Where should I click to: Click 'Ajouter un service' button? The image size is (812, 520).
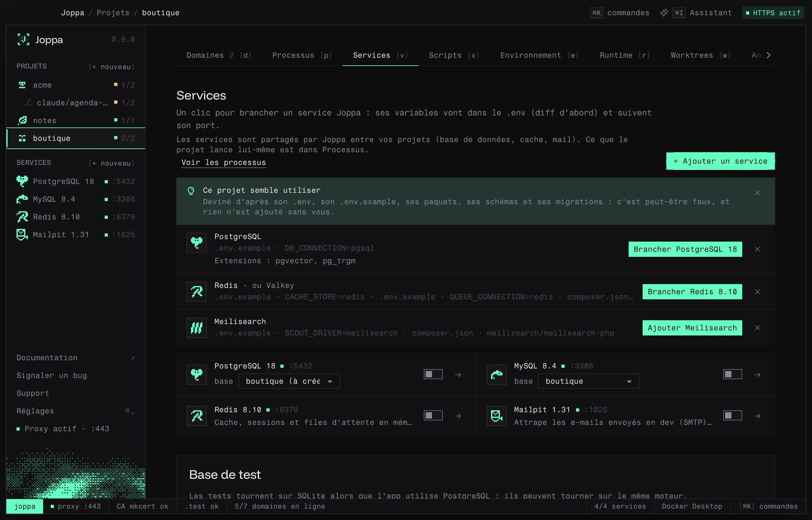pos(720,161)
